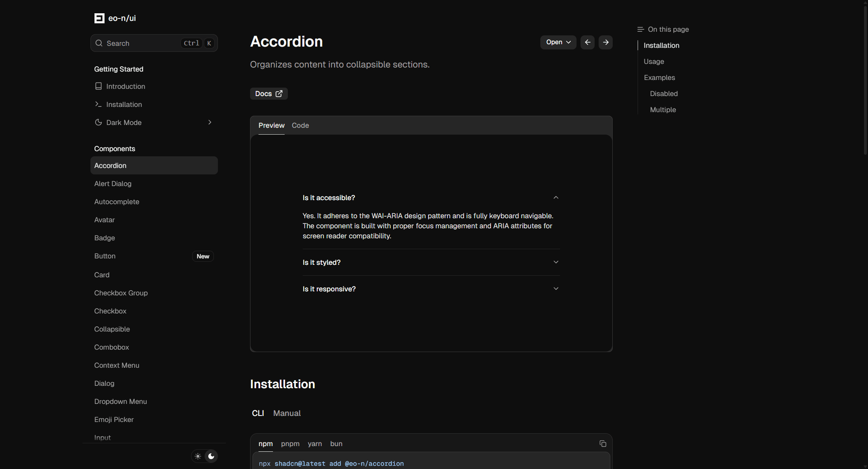
Task: Expand the Dark Mode submenu chevron
Action: (209, 122)
